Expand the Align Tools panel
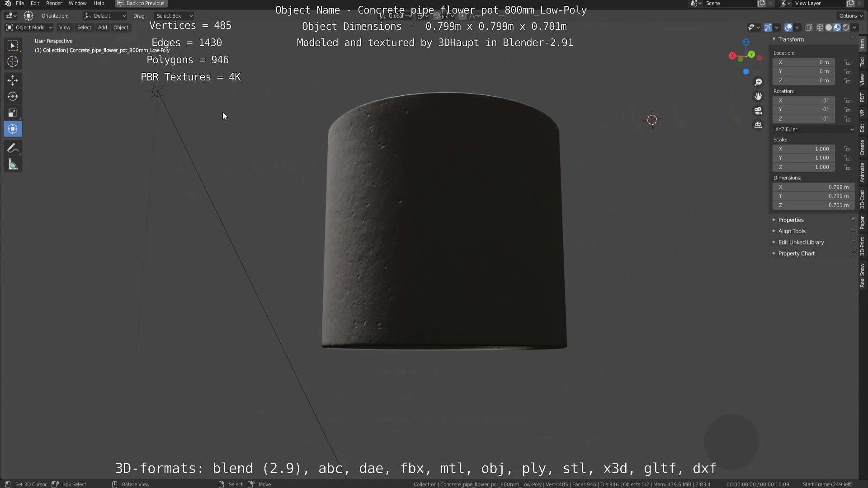The width and height of the screenshot is (868, 488). coord(774,231)
